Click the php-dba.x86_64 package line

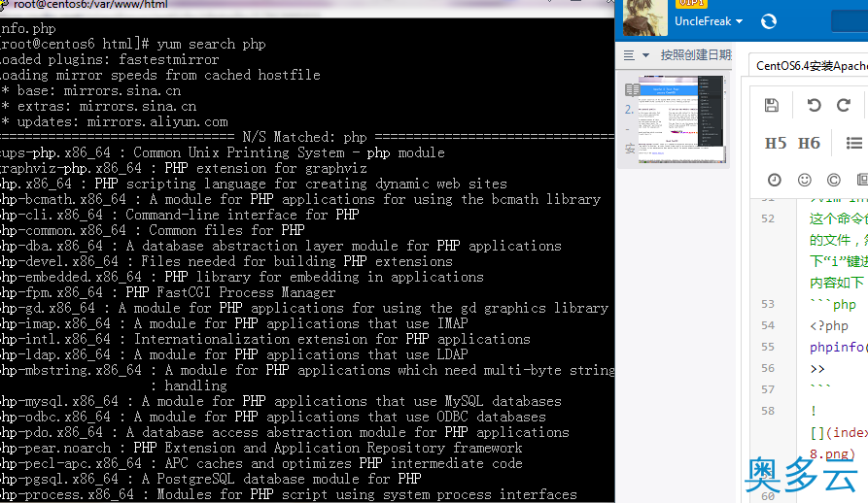tap(281, 246)
